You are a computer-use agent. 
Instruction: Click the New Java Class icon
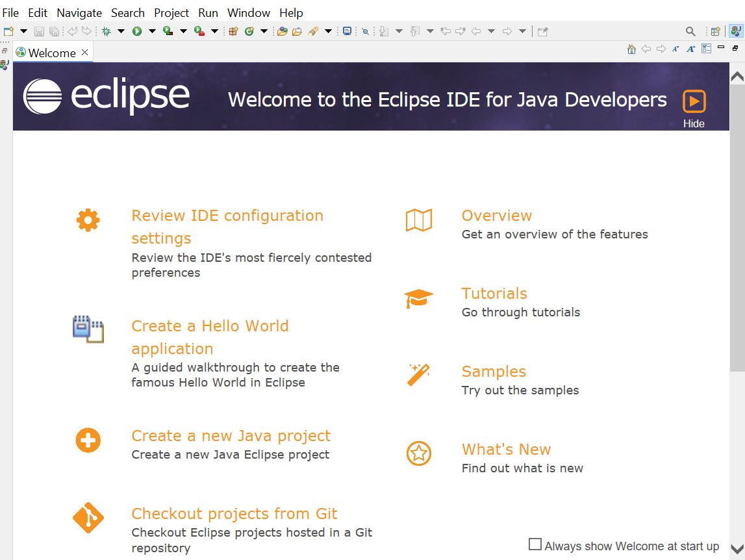click(249, 31)
